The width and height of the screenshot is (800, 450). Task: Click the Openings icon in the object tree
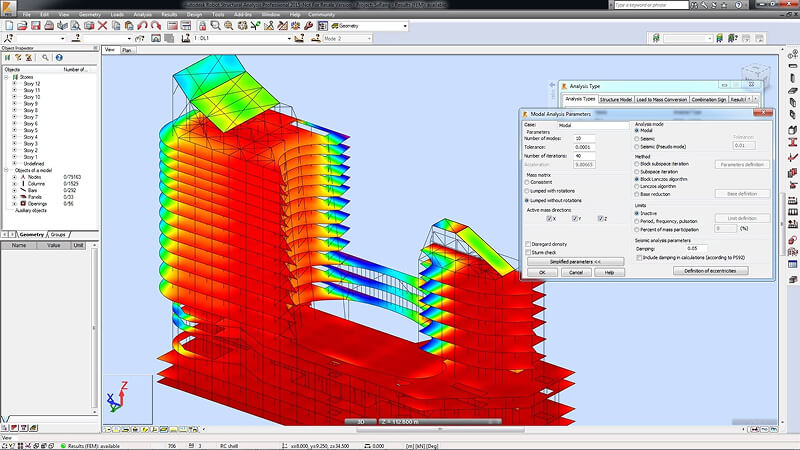tap(22, 204)
